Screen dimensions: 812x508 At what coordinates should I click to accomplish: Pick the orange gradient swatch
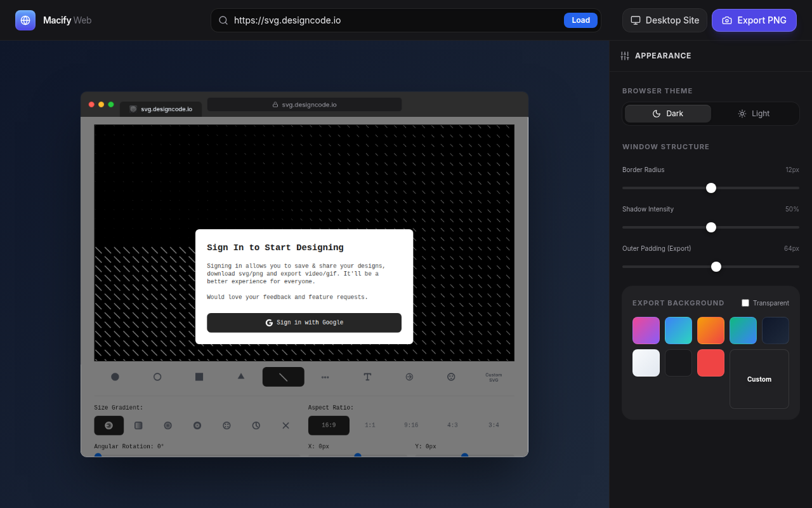(710, 330)
